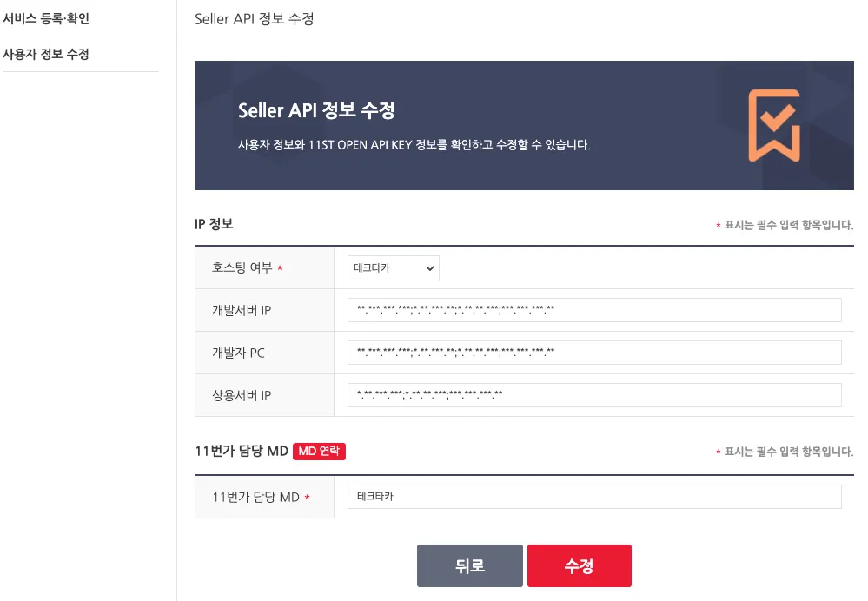
Task: Click the 상용서버 IP row label
Action: 242,395
